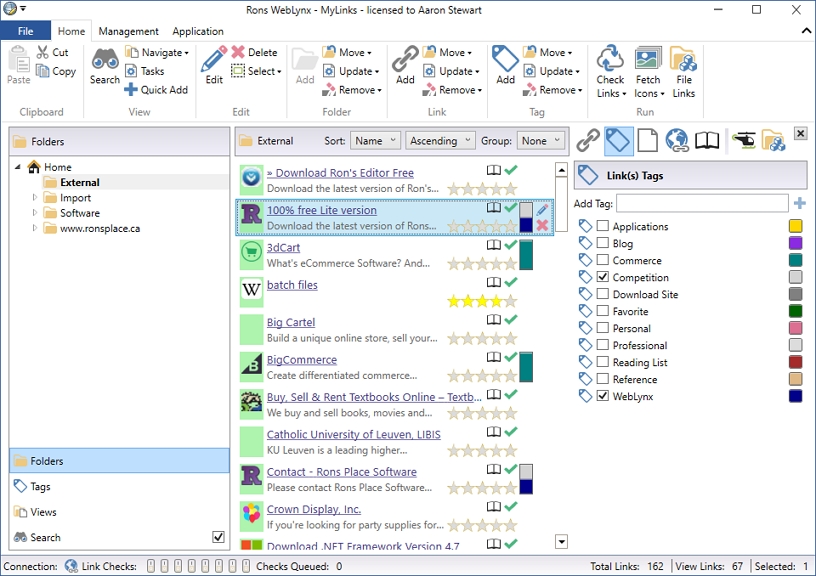Click the list scroll down arrow
Screen dimensions: 816x576
click(x=561, y=542)
